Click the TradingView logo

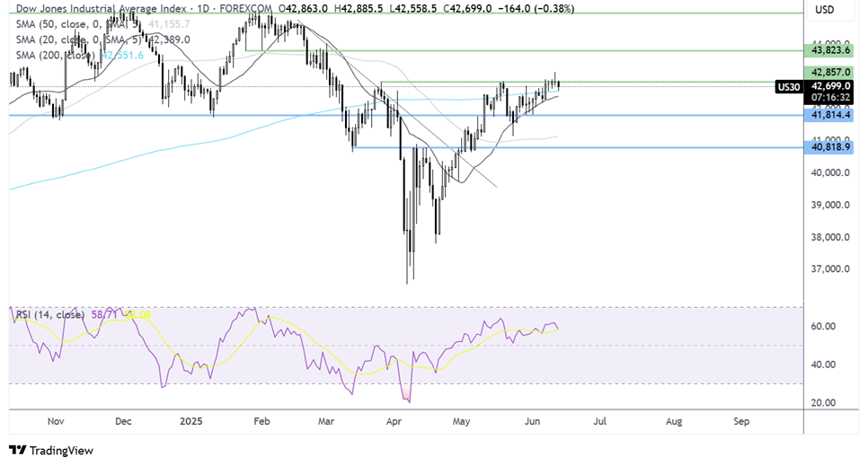[x=51, y=451]
